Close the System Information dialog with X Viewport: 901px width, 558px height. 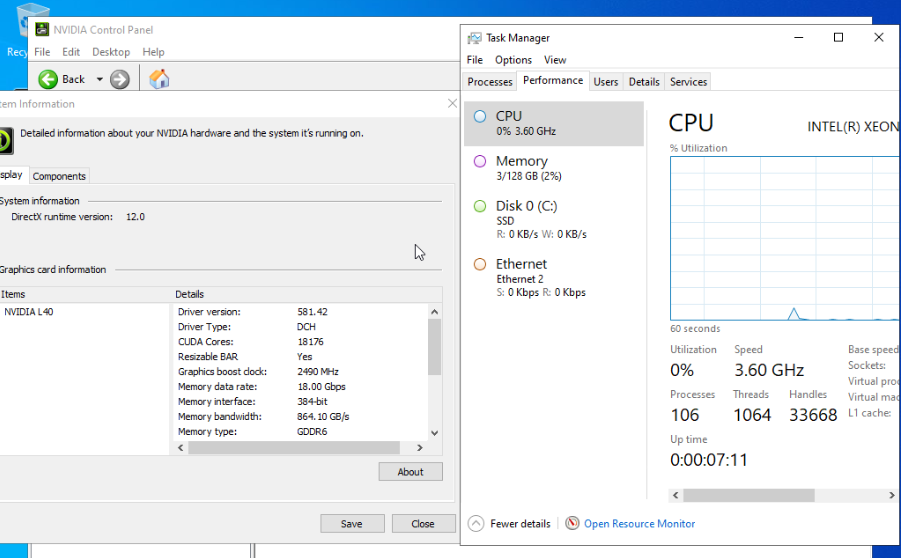[x=452, y=103]
